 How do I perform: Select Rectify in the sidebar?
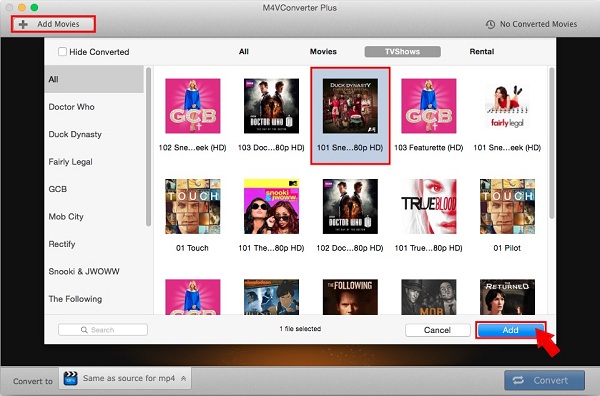coord(94,244)
